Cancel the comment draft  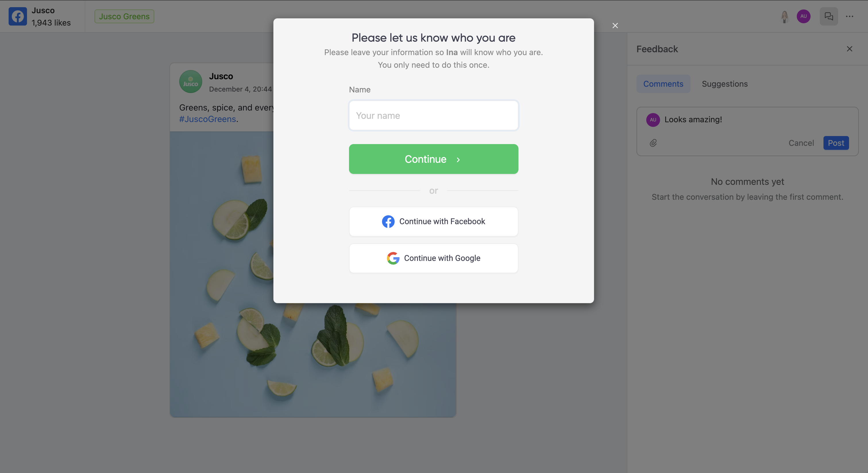point(801,143)
